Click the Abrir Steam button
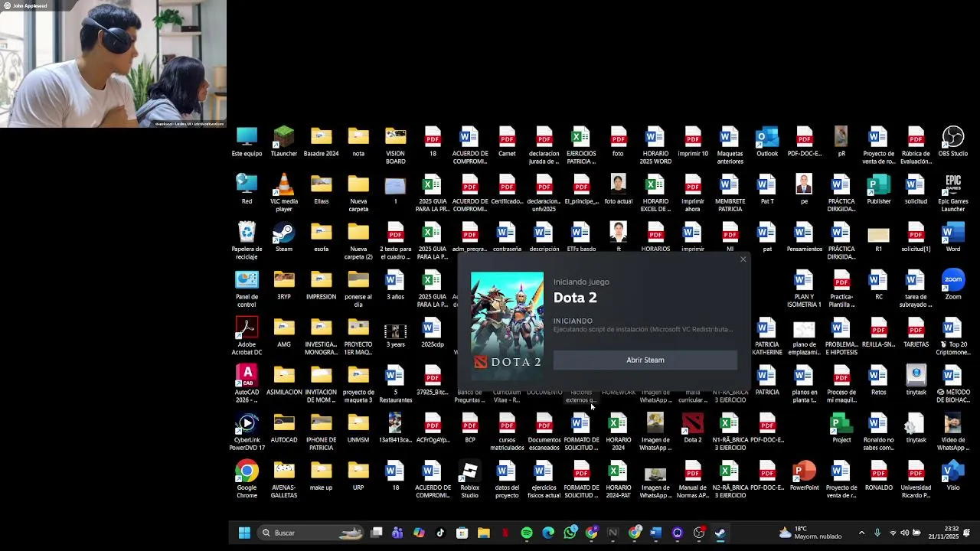The height and width of the screenshot is (551, 980). (x=645, y=360)
